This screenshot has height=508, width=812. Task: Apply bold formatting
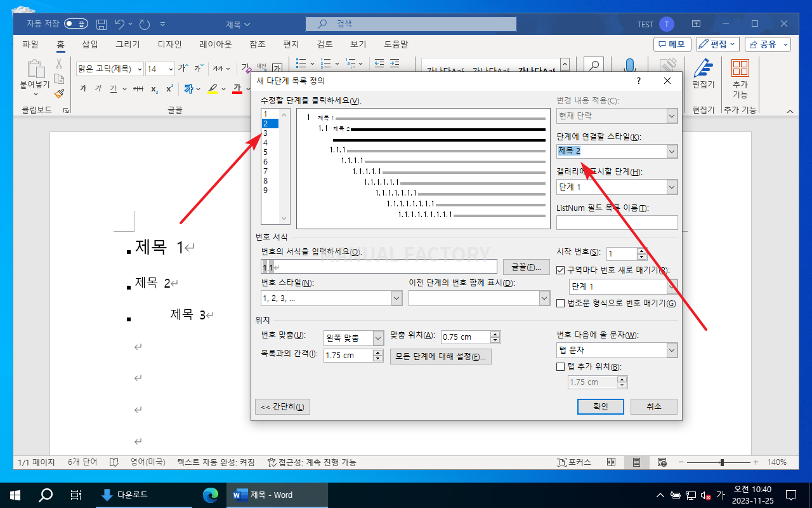83,89
